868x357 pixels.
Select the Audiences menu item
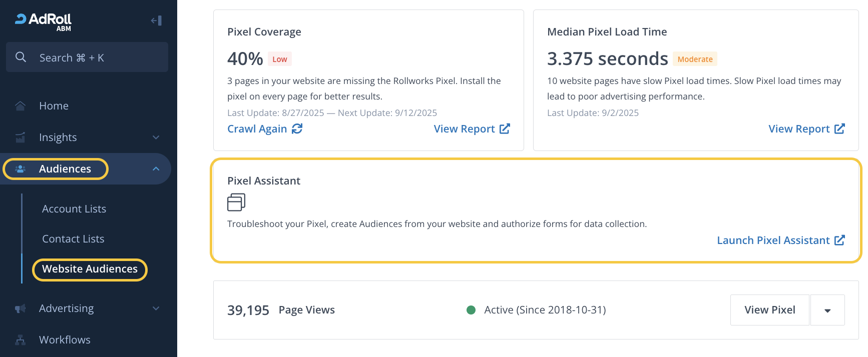(x=65, y=169)
